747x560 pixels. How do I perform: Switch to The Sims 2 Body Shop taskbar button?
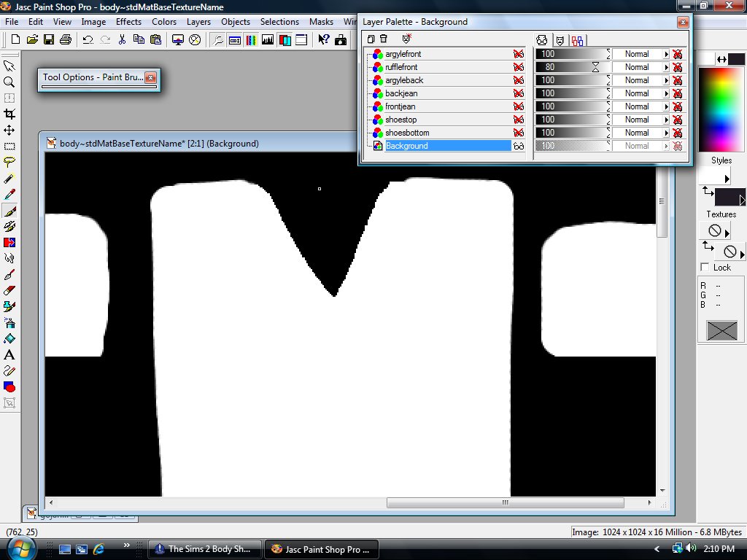pyautogui.click(x=205, y=549)
